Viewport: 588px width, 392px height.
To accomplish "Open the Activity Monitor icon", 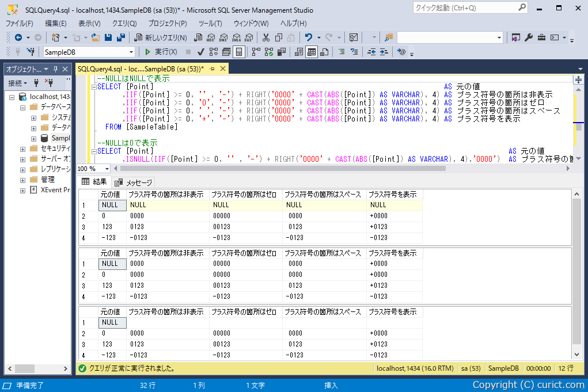I will tap(353, 37).
